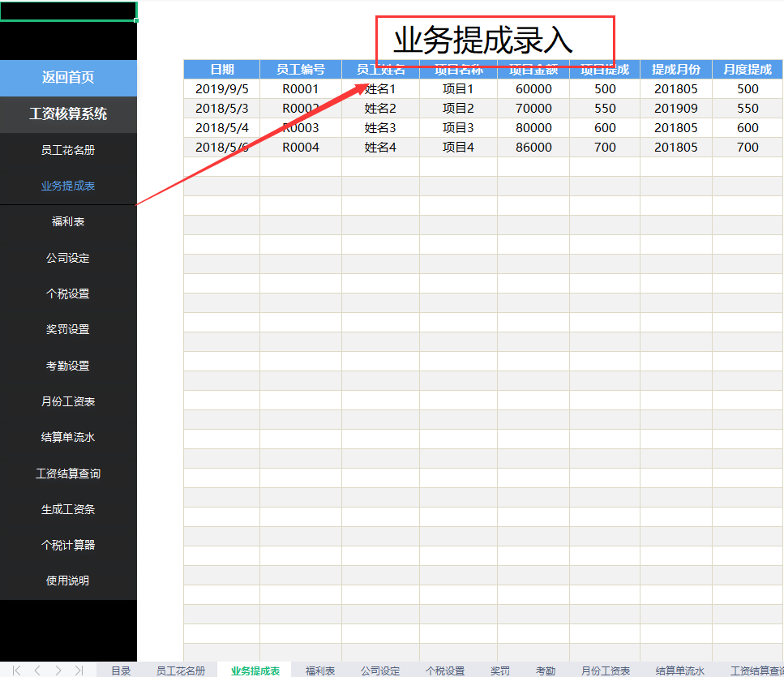Jump to the first sheet navigation arrow
The width and height of the screenshot is (784, 677).
(15, 671)
